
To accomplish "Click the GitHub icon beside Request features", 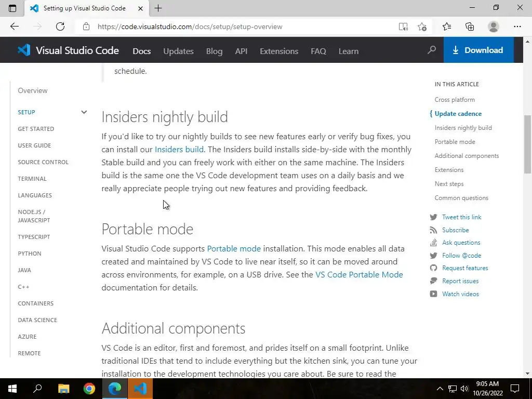I will 433,268.
